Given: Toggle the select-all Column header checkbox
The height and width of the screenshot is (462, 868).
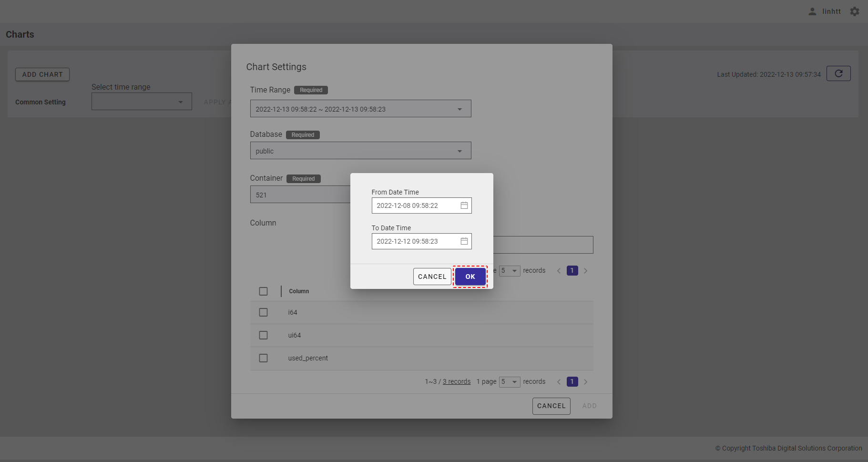Looking at the screenshot, I should [263, 291].
